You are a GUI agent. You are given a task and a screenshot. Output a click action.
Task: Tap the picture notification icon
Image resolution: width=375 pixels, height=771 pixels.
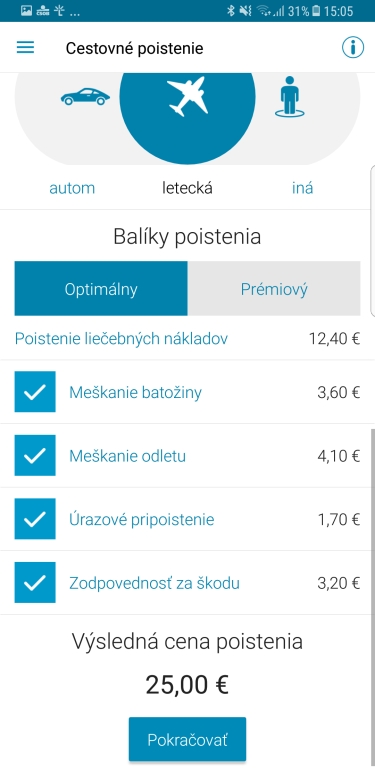coord(26,11)
